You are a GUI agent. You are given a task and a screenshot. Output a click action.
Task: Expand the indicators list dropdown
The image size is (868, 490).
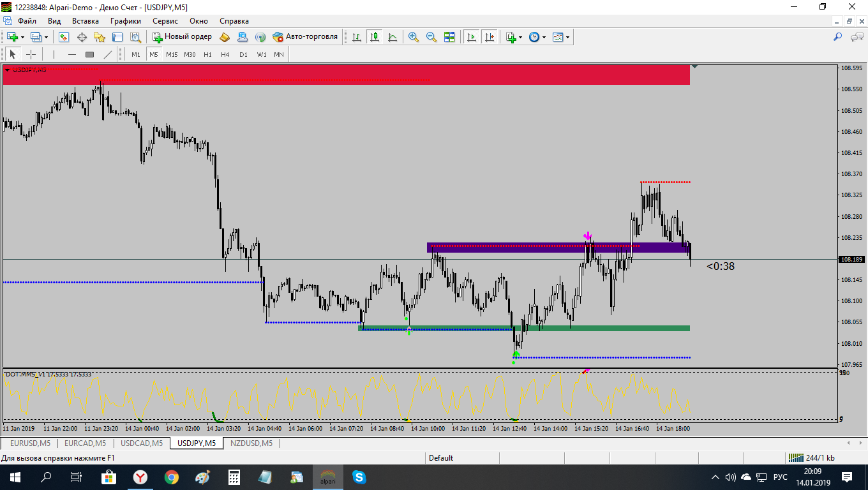pos(521,37)
